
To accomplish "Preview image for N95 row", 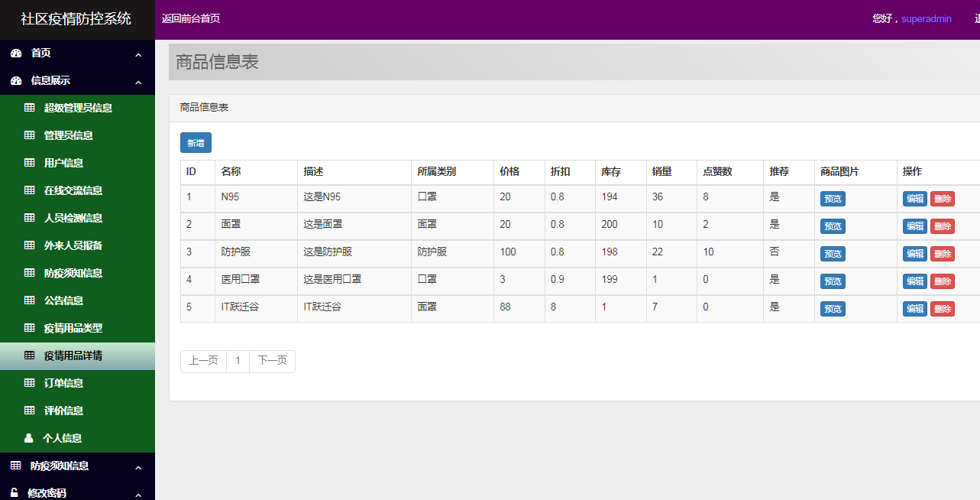I will click(833, 199).
